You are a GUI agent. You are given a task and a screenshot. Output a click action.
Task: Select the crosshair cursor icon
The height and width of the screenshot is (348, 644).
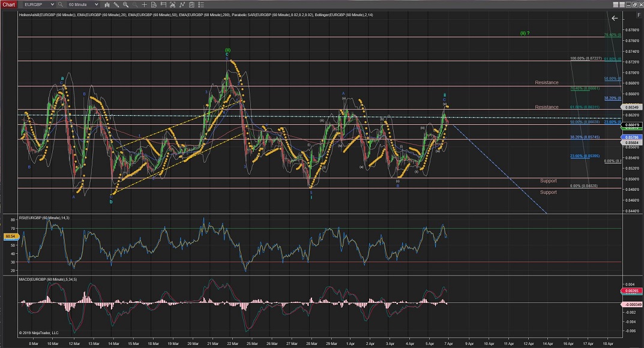[x=144, y=4]
